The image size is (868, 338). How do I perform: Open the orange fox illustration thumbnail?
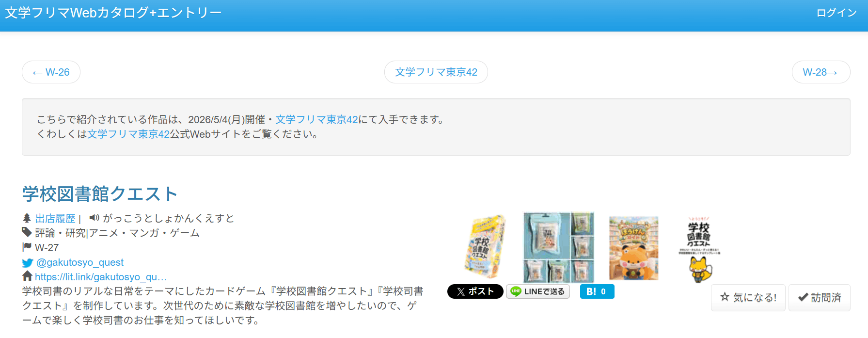(633, 247)
